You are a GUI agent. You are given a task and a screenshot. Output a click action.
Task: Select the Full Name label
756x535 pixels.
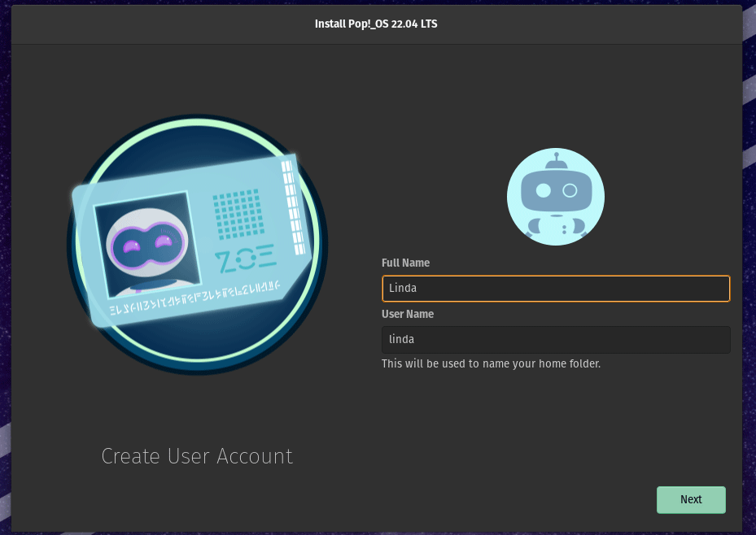coord(405,263)
